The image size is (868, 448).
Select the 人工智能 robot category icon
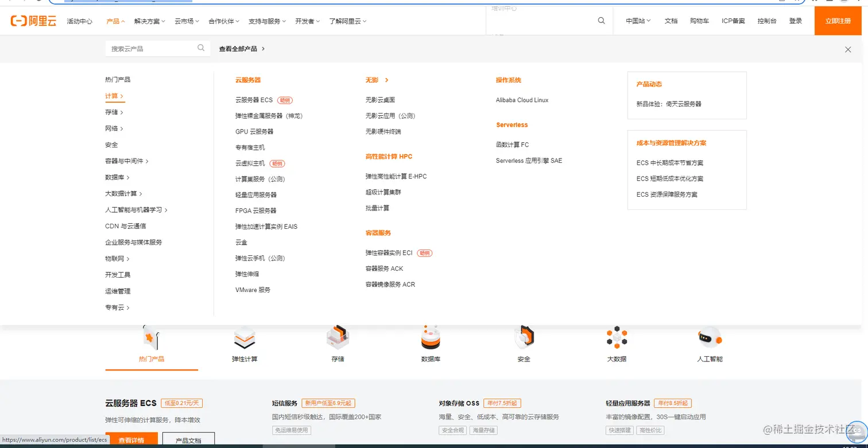coord(710,337)
